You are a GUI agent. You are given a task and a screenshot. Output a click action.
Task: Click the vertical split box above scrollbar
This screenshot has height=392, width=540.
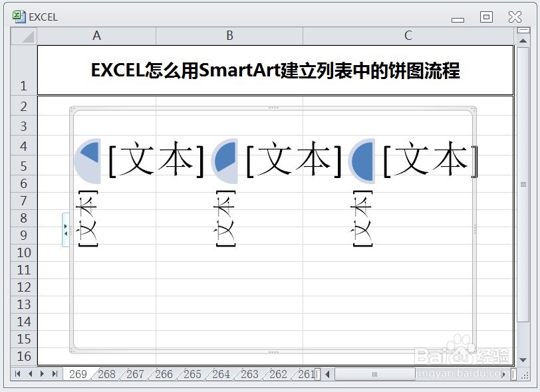(x=523, y=31)
